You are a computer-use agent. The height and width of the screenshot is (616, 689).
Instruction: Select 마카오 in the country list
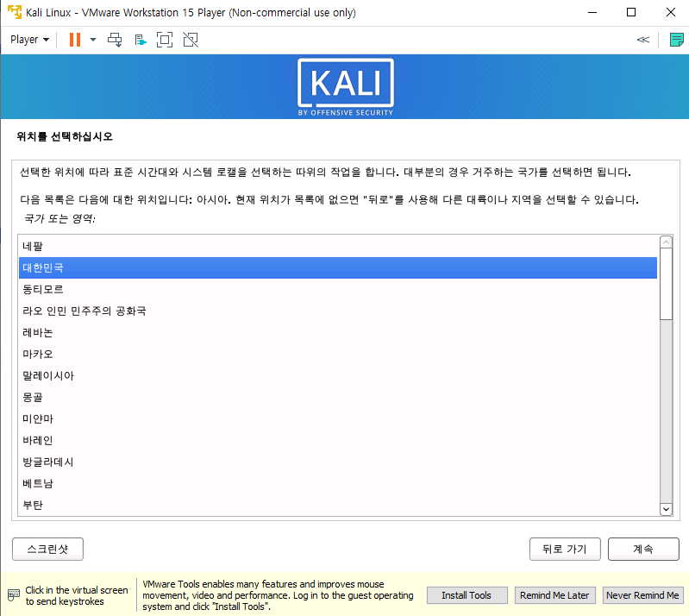point(338,354)
